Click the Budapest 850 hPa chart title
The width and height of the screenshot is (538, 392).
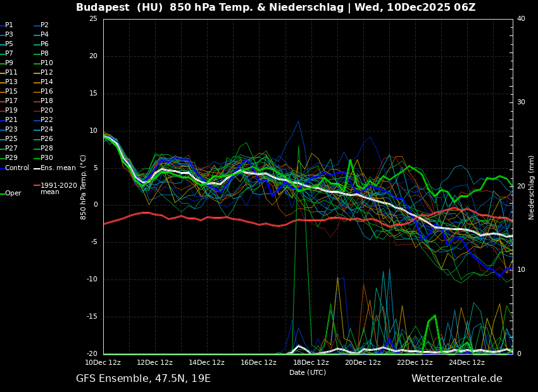tap(275, 8)
